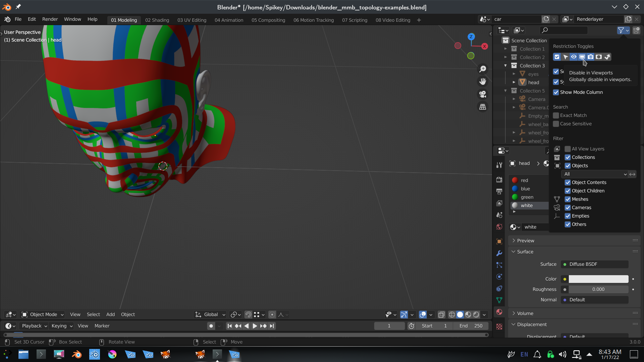This screenshot has height=362, width=644.
Task: Toggle the render camera restriction icon
Action: (590, 57)
